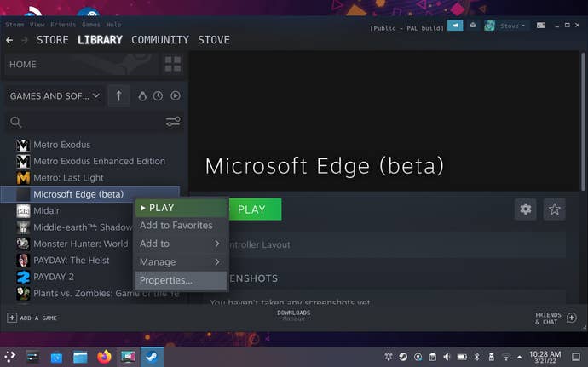Click the Stove profile avatar
This screenshot has height=367, width=588.
pyautogui.click(x=489, y=26)
